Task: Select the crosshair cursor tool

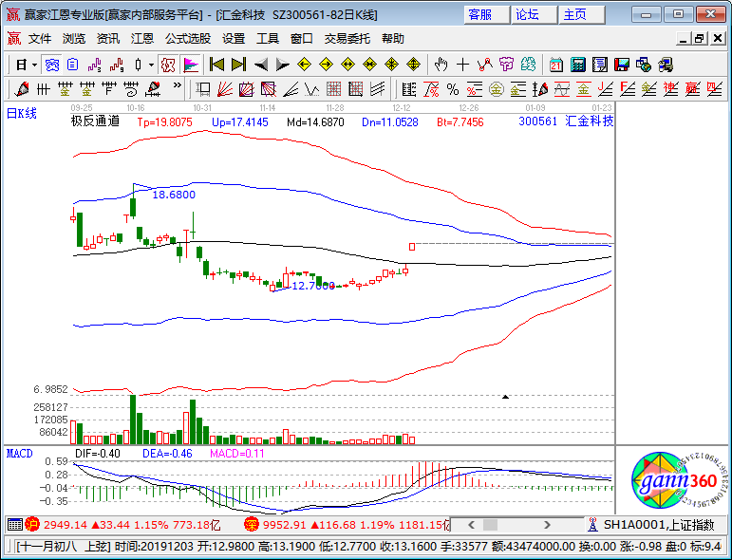Action: pos(462,65)
